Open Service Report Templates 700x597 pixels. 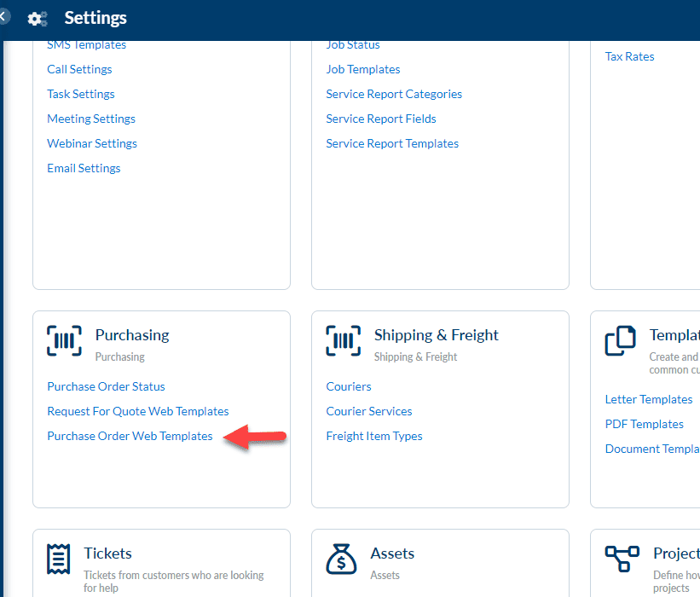coord(392,143)
